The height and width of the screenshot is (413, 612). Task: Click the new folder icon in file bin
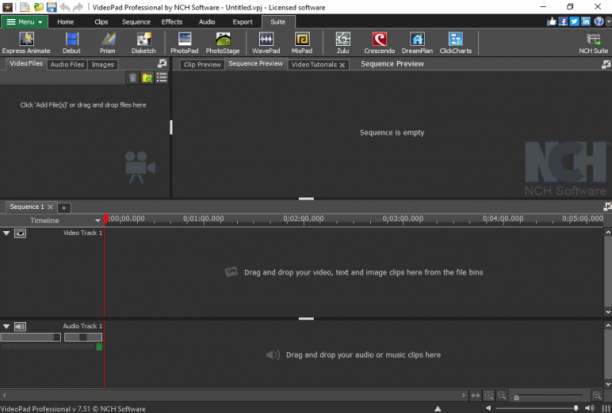[147, 78]
